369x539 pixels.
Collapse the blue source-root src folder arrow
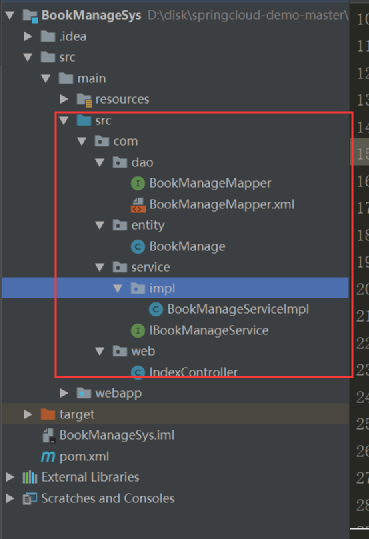coord(64,120)
